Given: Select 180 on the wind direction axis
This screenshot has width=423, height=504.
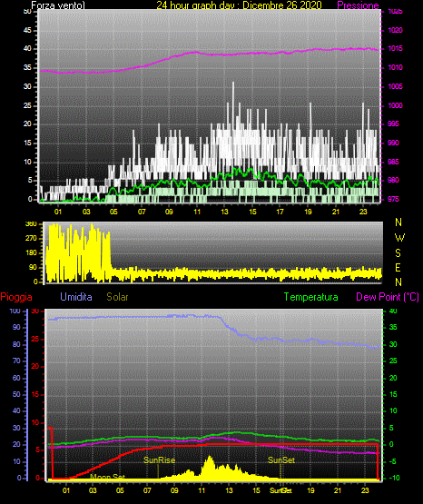Looking at the screenshot, I should point(31,253).
